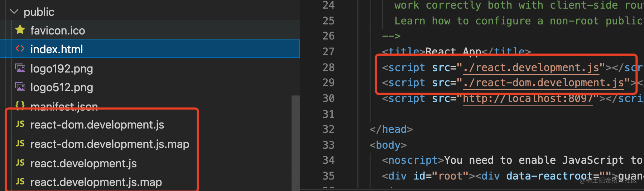Click the explorer vertical scrollbar
The image size is (644, 191).
point(295,144)
